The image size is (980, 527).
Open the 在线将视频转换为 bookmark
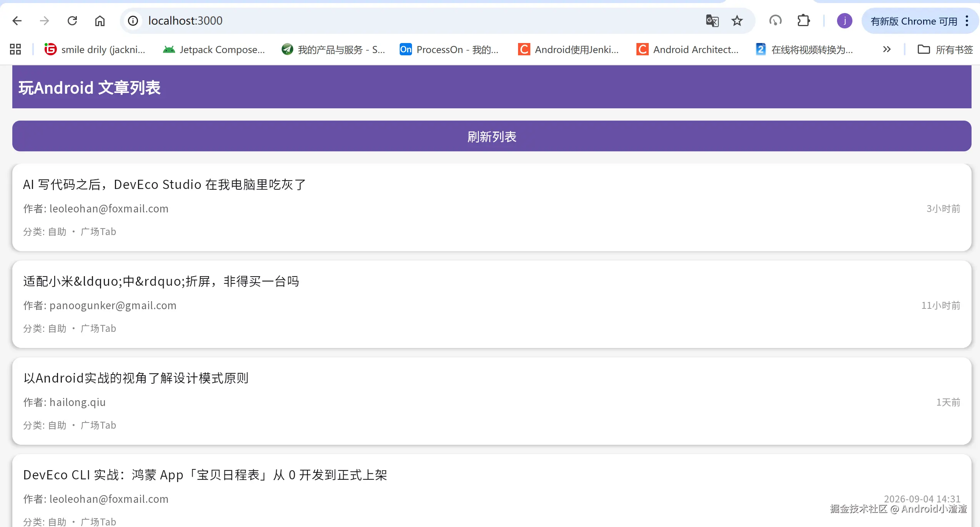[804, 49]
